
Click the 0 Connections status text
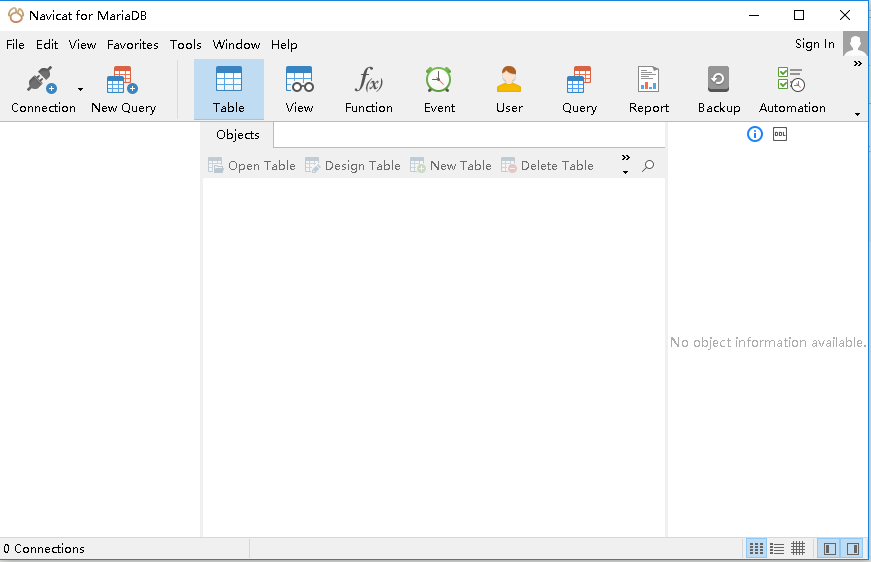coord(44,549)
